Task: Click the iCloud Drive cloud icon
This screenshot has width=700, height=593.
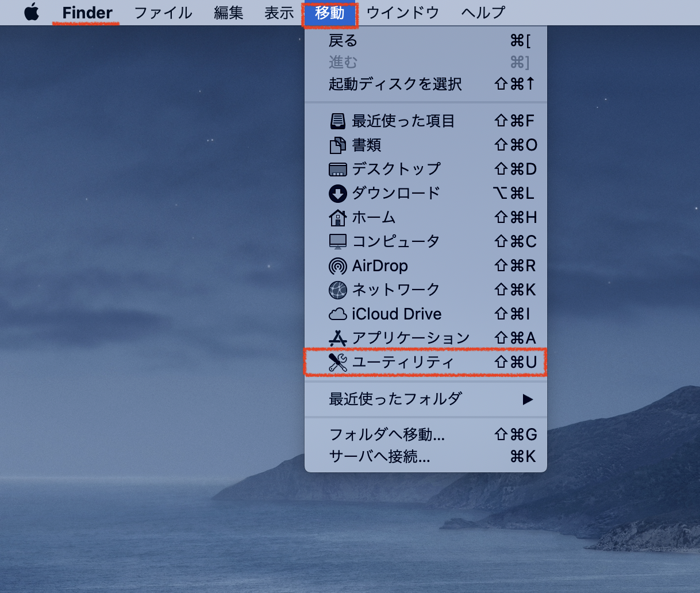Action: (338, 314)
